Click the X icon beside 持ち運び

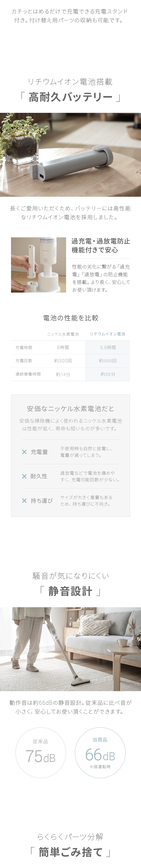pos(24,501)
